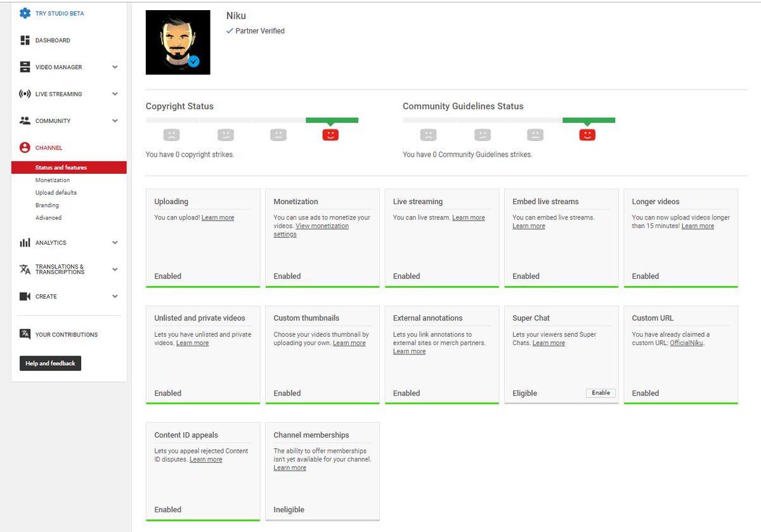Expand the Live Streaming section
Image resolution: width=761 pixels, height=532 pixels.
(115, 94)
